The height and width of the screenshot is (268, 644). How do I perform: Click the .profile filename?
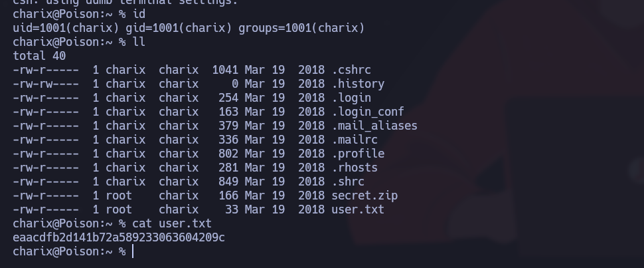(358, 154)
